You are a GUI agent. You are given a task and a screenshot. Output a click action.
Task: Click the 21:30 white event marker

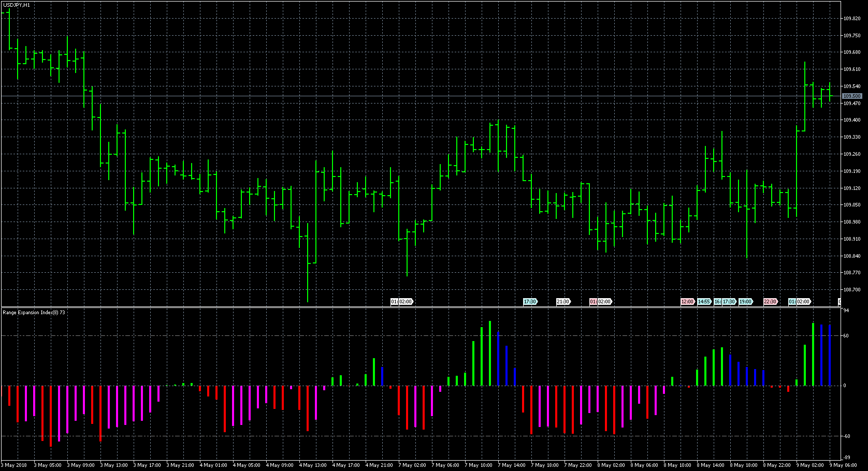click(563, 302)
